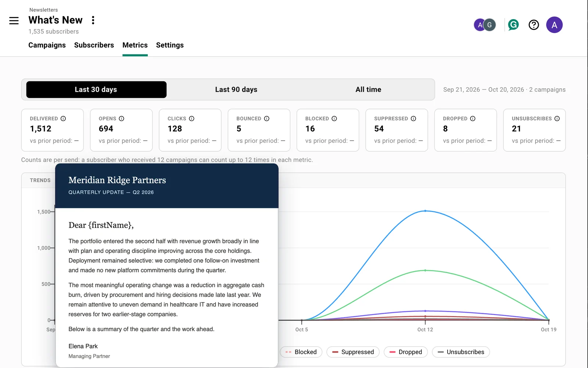
Task: Click the Oct 12 peak point on blue curve
Action: tap(425, 211)
